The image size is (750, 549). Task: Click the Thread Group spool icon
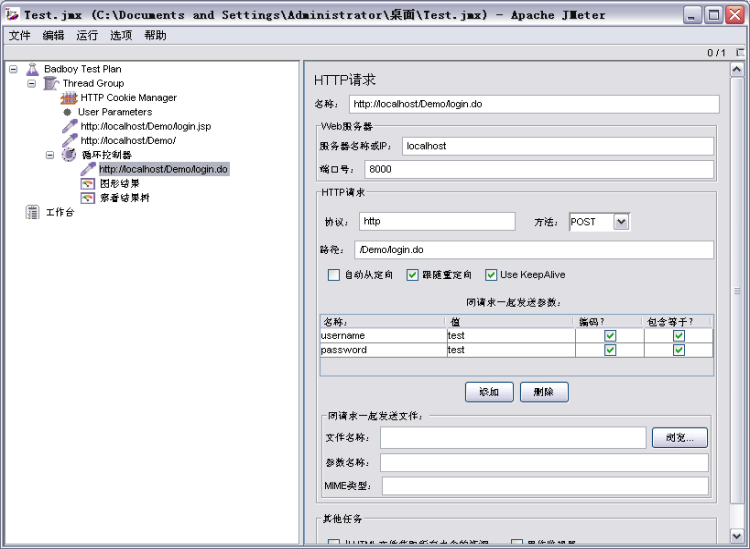(x=51, y=83)
